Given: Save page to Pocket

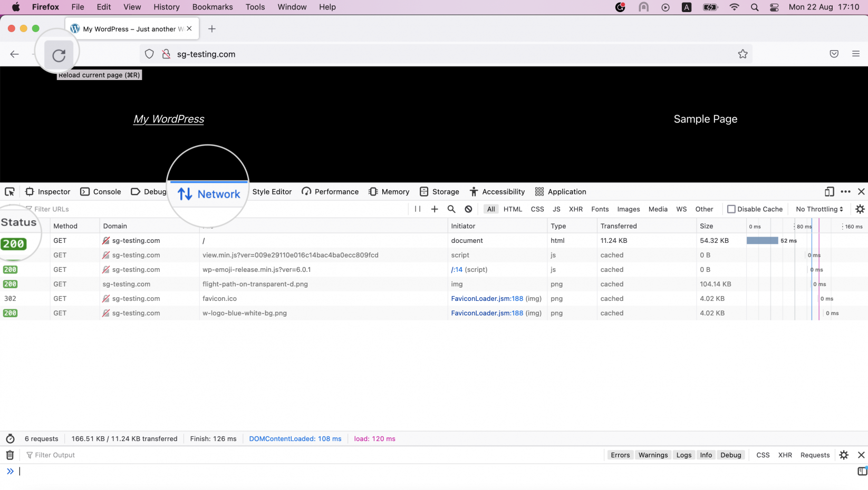Looking at the screenshot, I should [x=834, y=54].
